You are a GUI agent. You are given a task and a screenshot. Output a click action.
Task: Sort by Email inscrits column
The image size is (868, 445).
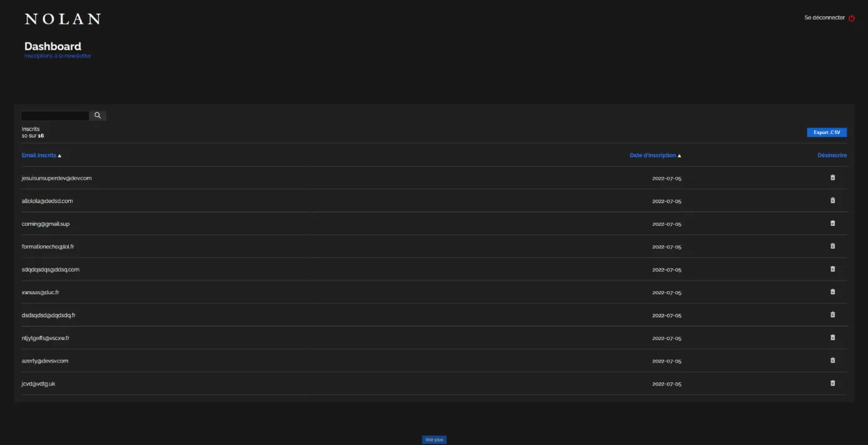(42, 155)
